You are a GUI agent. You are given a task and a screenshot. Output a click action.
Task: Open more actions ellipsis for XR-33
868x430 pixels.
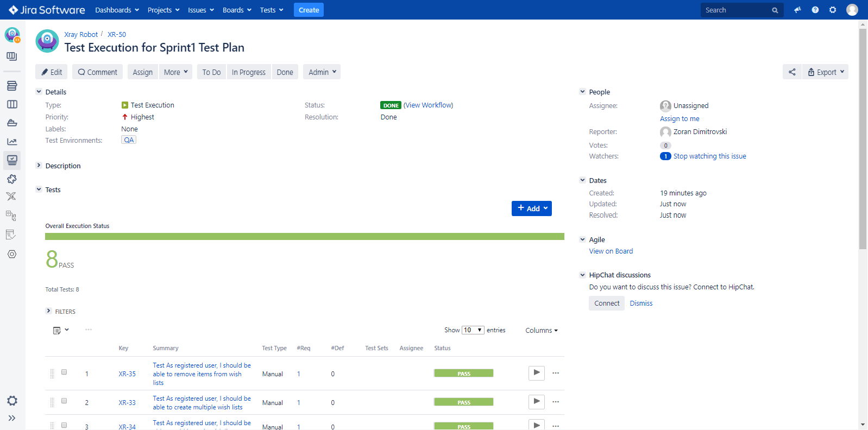pyautogui.click(x=556, y=402)
